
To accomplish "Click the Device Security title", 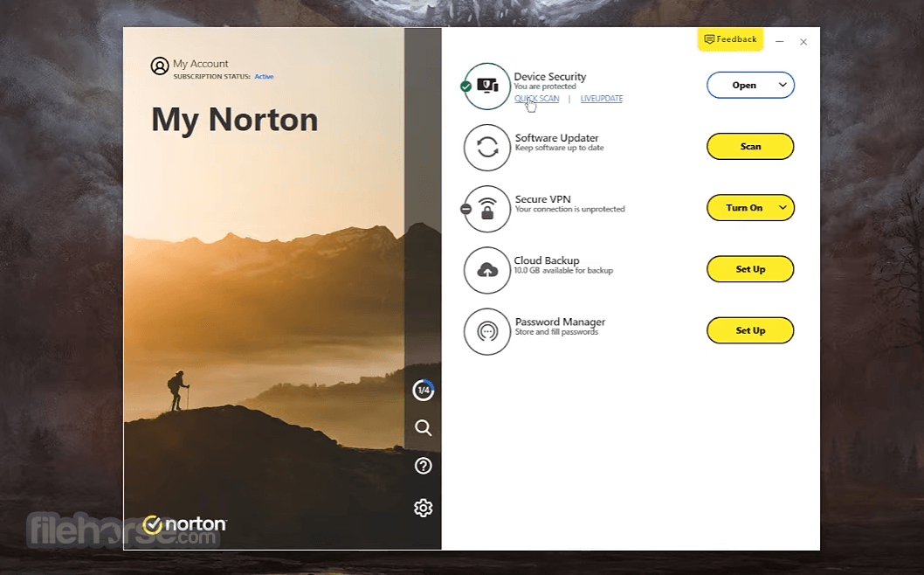I will pos(550,76).
